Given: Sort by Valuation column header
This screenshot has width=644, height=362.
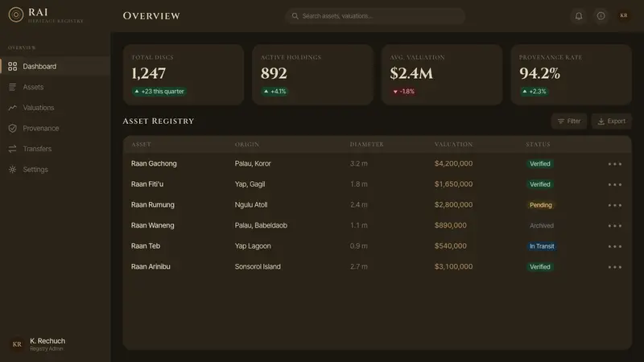Looking at the screenshot, I should [x=453, y=145].
